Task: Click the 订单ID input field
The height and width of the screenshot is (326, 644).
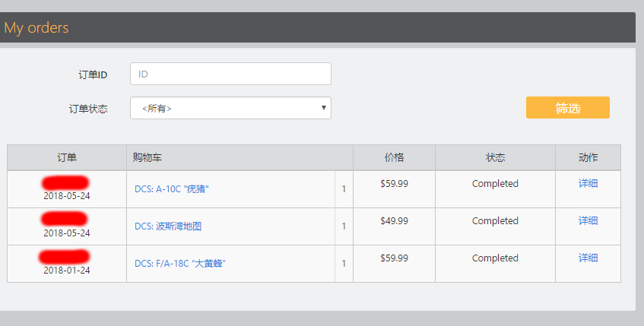Action: [230, 74]
